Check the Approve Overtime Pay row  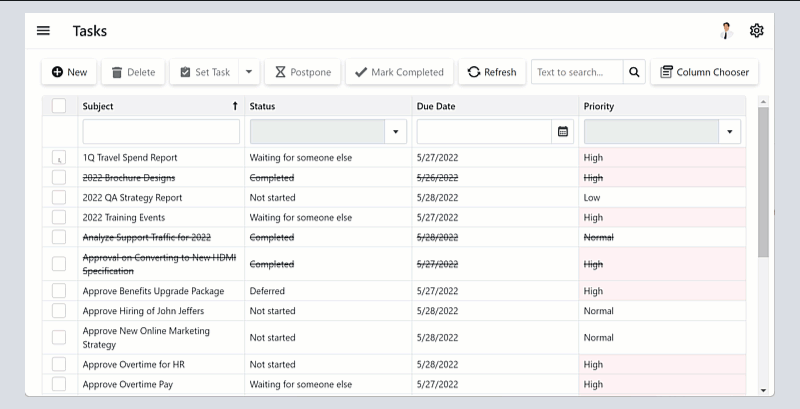(59, 384)
